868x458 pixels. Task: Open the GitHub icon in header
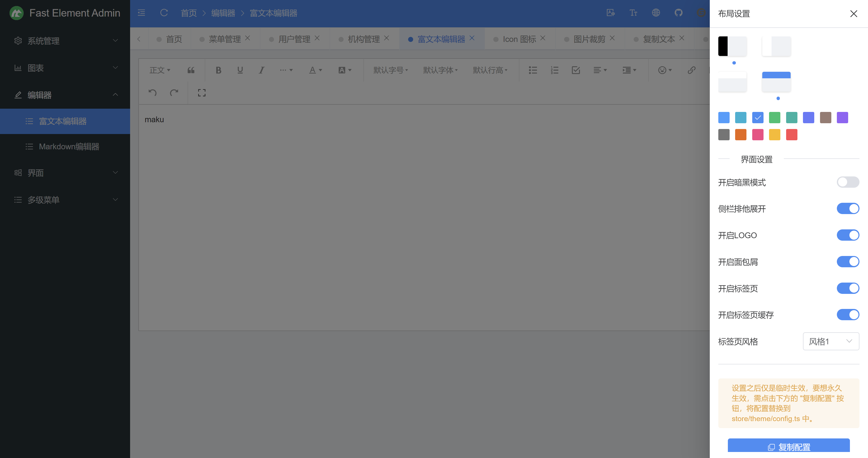(679, 13)
